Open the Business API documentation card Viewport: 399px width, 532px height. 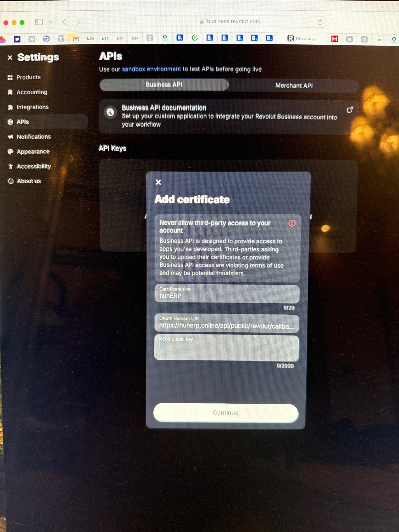228,116
